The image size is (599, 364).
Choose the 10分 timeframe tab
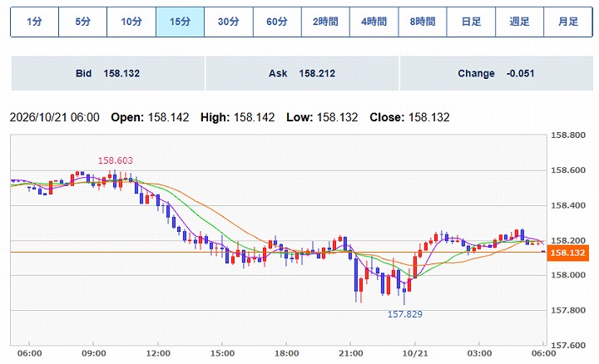(131, 22)
